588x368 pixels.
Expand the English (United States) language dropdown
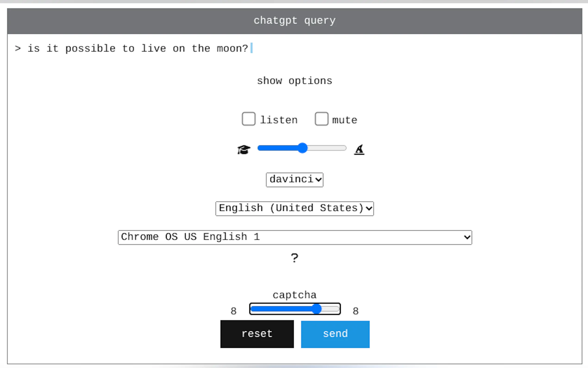point(294,209)
